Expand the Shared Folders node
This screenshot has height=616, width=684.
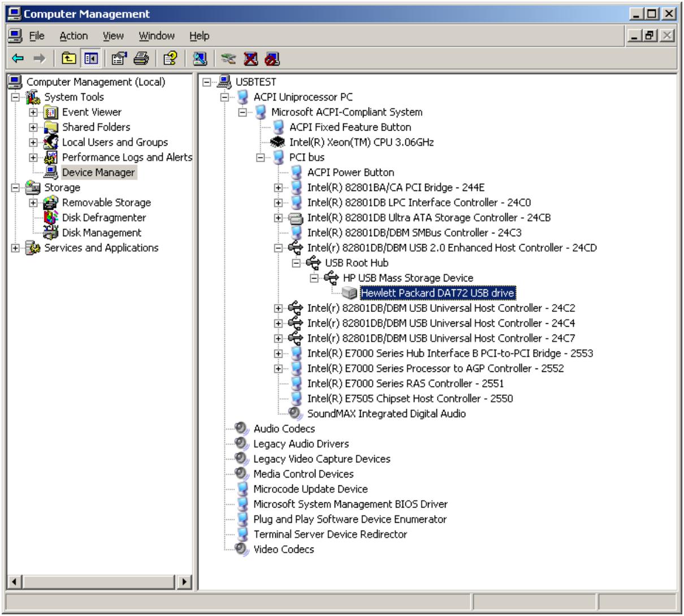pos(33,127)
